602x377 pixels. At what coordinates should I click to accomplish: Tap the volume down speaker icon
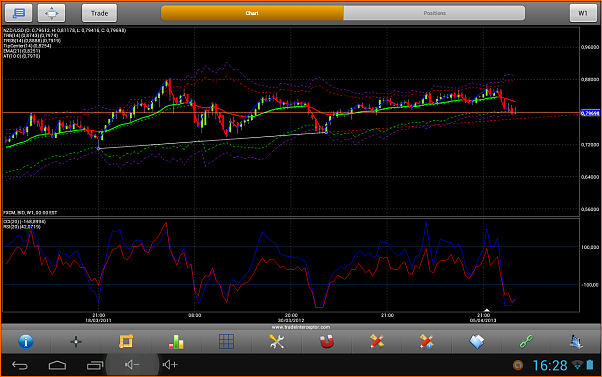pos(132,365)
